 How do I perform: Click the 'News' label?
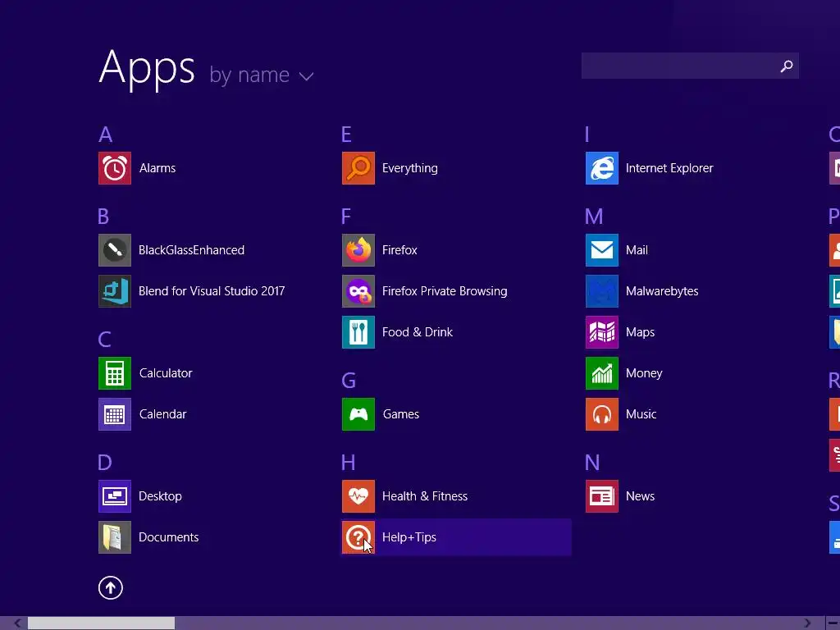pyautogui.click(x=640, y=496)
